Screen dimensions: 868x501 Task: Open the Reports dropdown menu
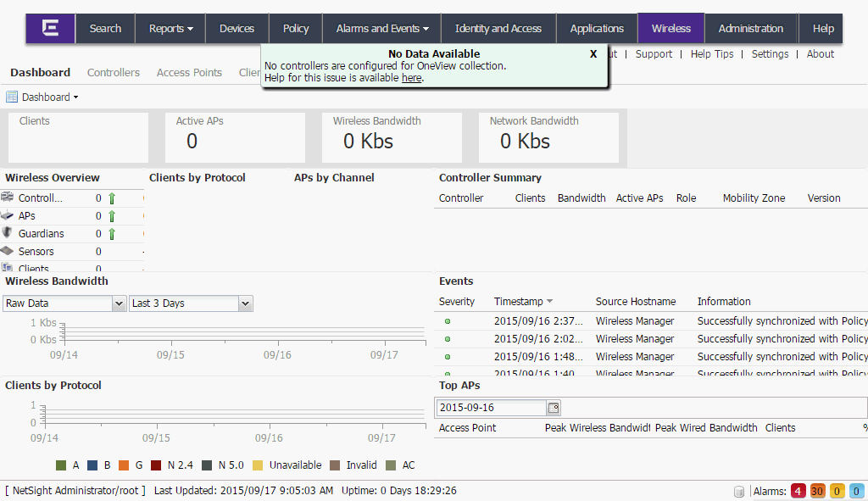[x=170, y=28]
